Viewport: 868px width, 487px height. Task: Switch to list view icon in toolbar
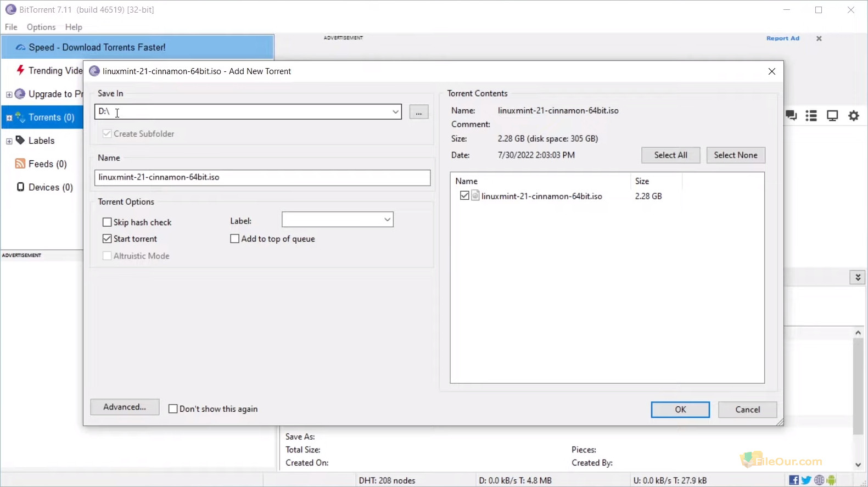(x=811, y=116)
